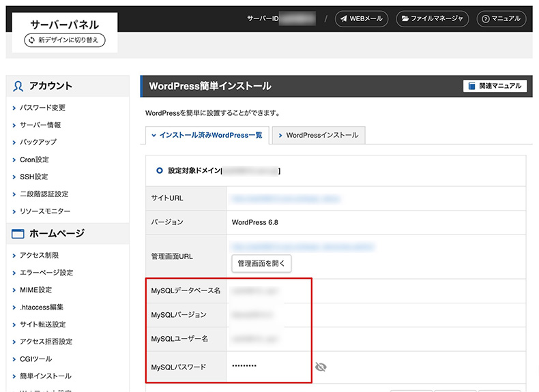This screenshot has width=539, height=392.
Task: Go to 簡単インストール in sidebar
Action: coord(45,376)
